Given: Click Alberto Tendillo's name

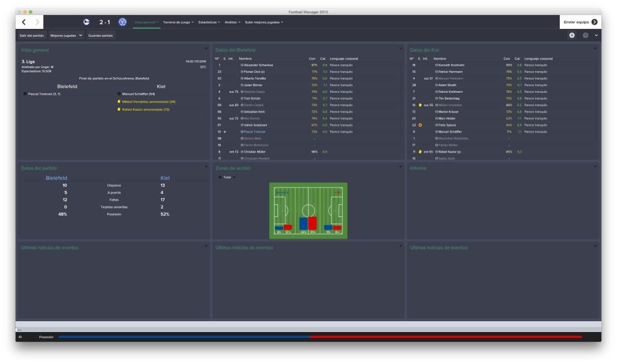Looking at the screenshot, I should (255, 78).
